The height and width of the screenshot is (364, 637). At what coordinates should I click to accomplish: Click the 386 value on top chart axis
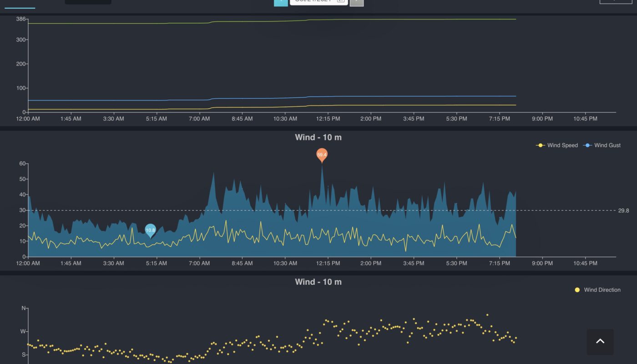(x=20, y=19)
